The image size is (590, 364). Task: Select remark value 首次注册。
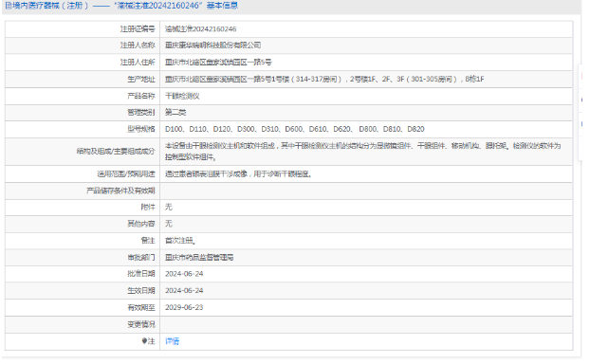[x=180, y=241]
